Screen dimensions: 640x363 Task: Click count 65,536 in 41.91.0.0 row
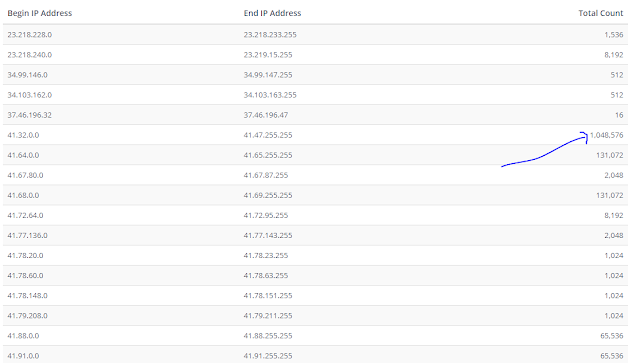[611, 356]
